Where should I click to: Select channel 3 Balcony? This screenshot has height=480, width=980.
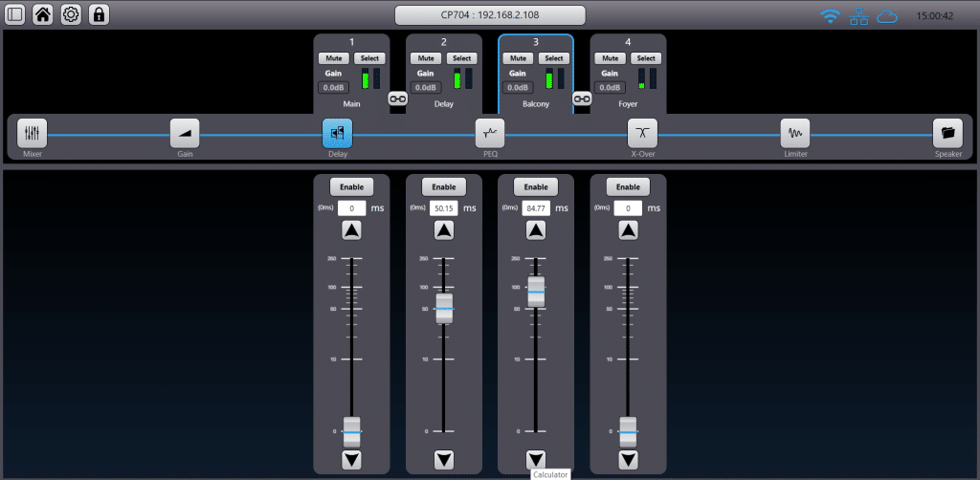tap(554, 58)
